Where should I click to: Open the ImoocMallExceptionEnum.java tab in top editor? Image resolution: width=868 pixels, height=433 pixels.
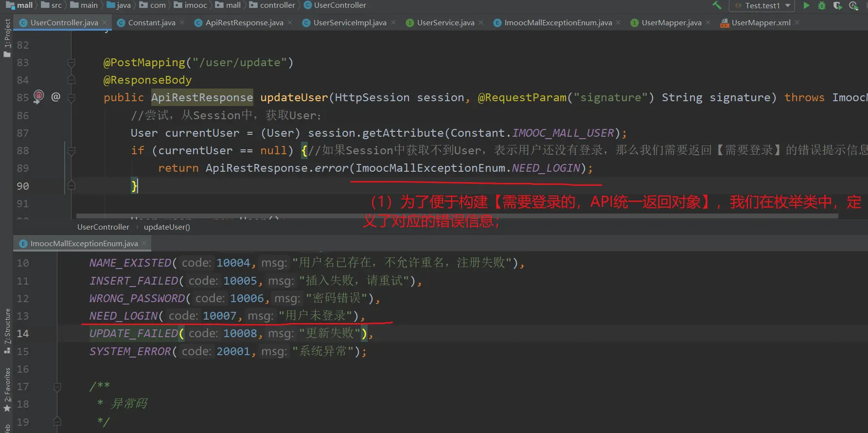click(558, 22)
